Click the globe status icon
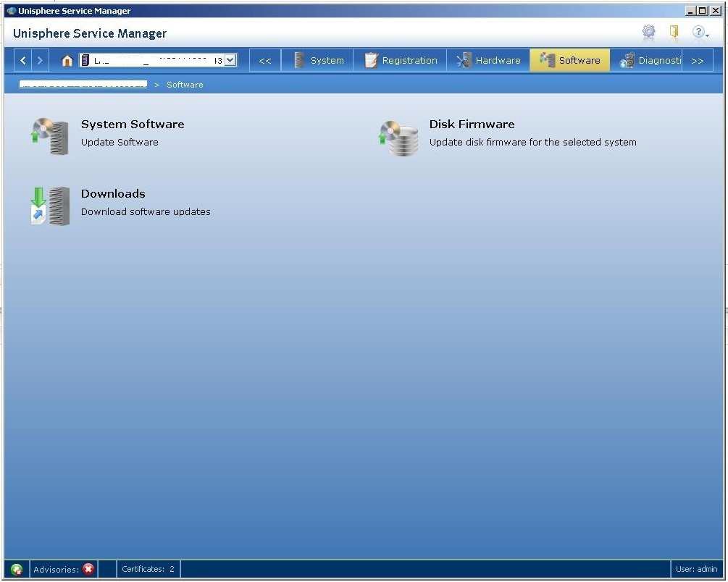The height and width of the screenshot is (582, 728). 17,569
